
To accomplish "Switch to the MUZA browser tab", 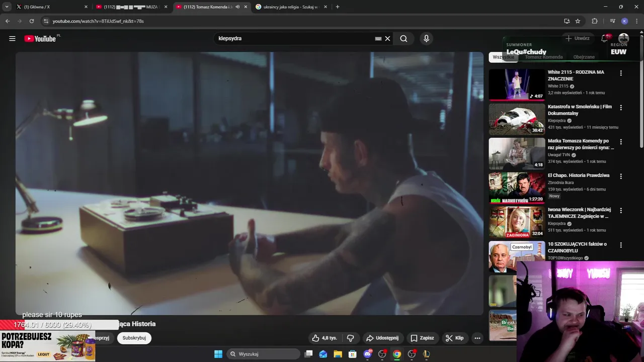I will pos(131,7).
